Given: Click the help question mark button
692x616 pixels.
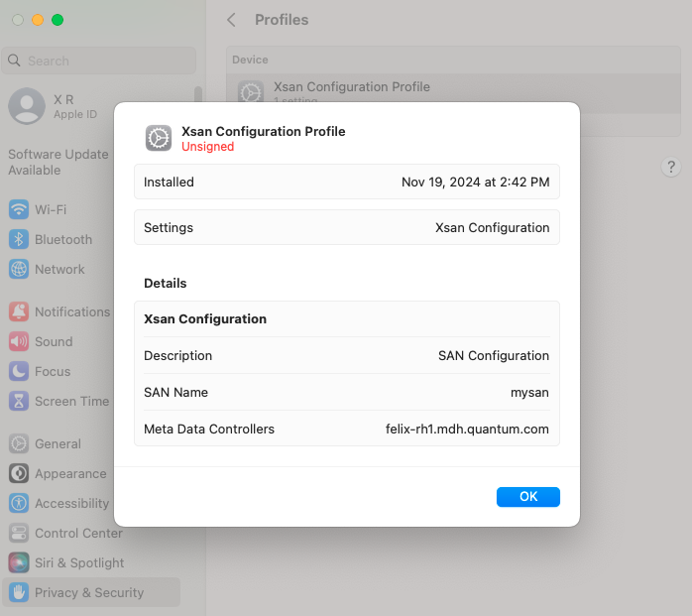Looking at the screenshot, I should (671, 167).
